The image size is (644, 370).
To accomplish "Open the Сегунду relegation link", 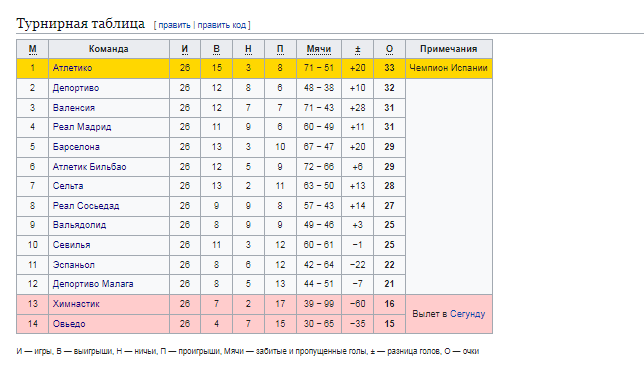I will [467, 314].
